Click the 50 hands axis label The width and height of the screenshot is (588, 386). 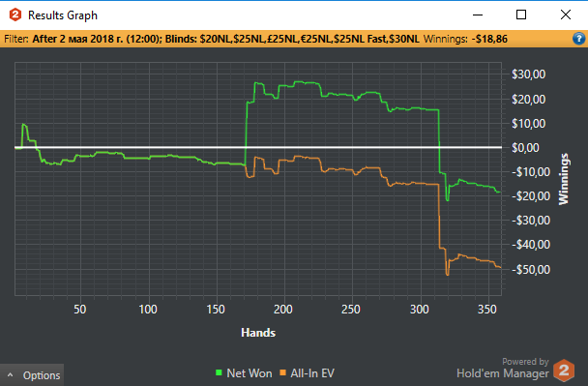(80, 310)
